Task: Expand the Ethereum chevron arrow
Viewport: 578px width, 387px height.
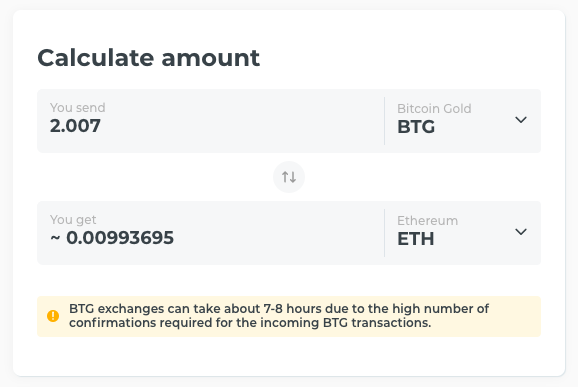Action: [521, 232]
